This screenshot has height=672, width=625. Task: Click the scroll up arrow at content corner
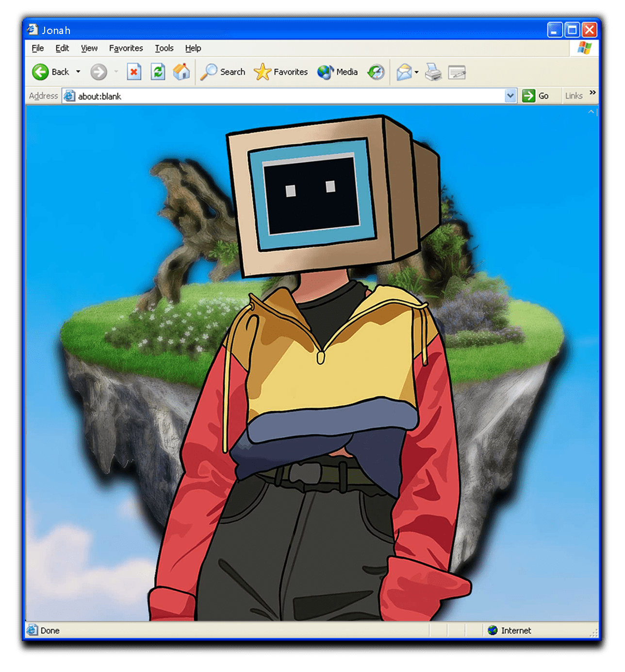(x=592, y=112)
